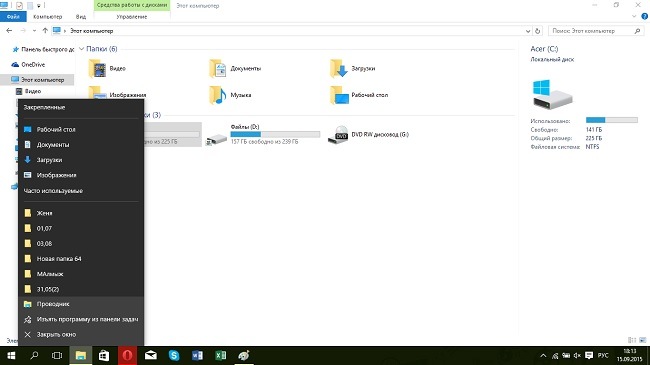
Task: Open the 03,08 folder from jump list
Action: click(x=81, y=243)
